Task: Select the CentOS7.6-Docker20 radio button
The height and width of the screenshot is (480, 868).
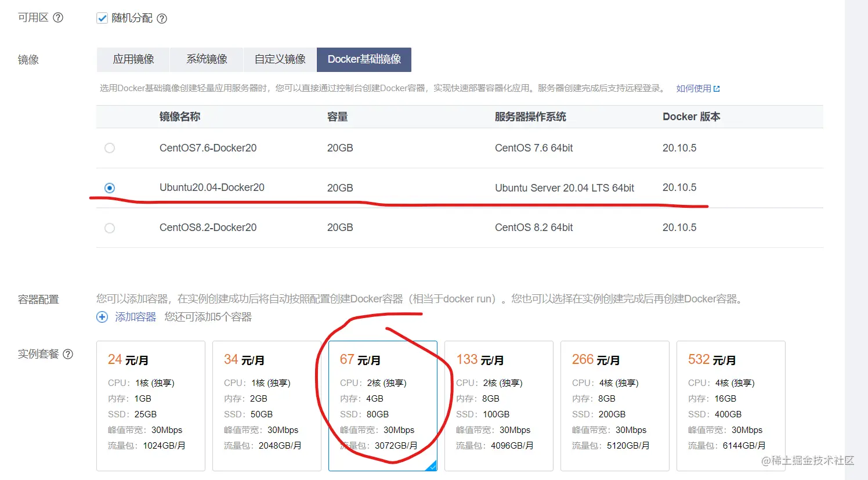Action: pos(110,148)
